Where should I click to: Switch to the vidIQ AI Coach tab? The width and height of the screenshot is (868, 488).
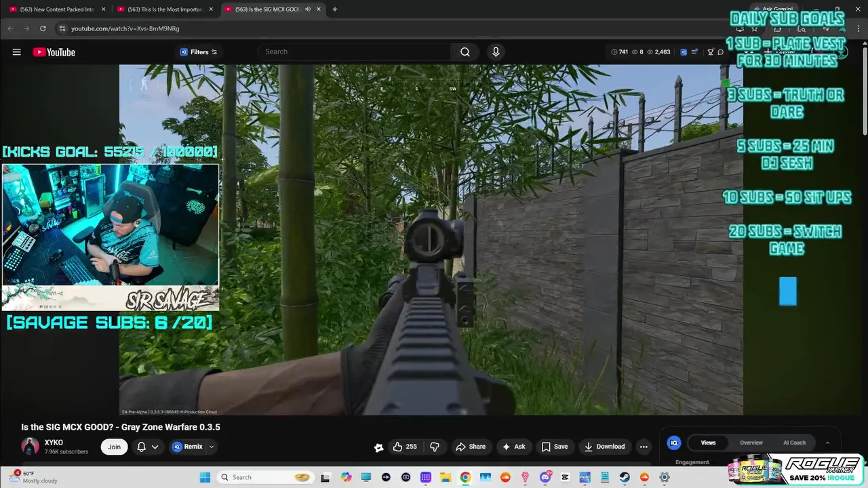coord(794,443)
